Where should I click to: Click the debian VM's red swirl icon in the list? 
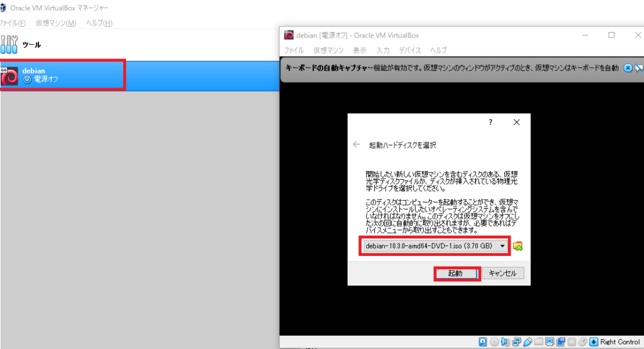coord(9,76)
